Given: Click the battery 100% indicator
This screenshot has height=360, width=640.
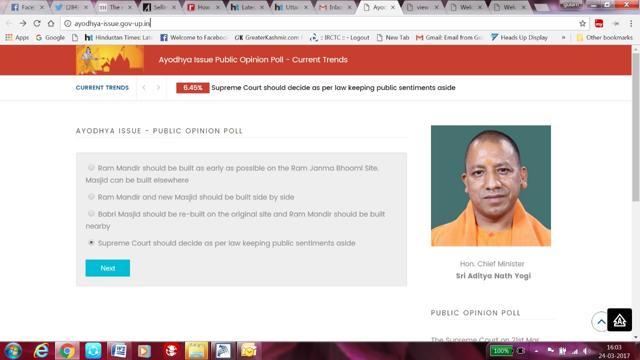Looking at the screenshot, I should click(501, 351).
